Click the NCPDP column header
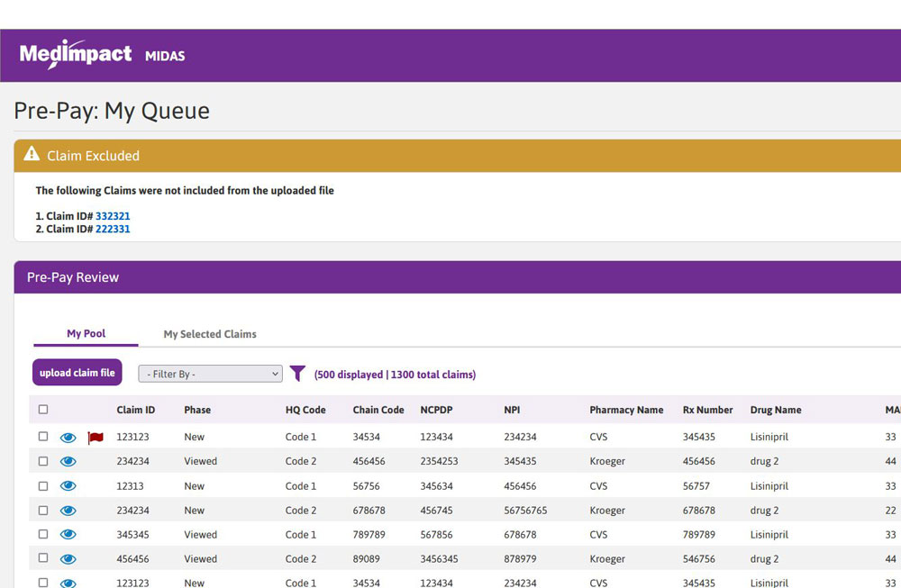 (436, 410)
